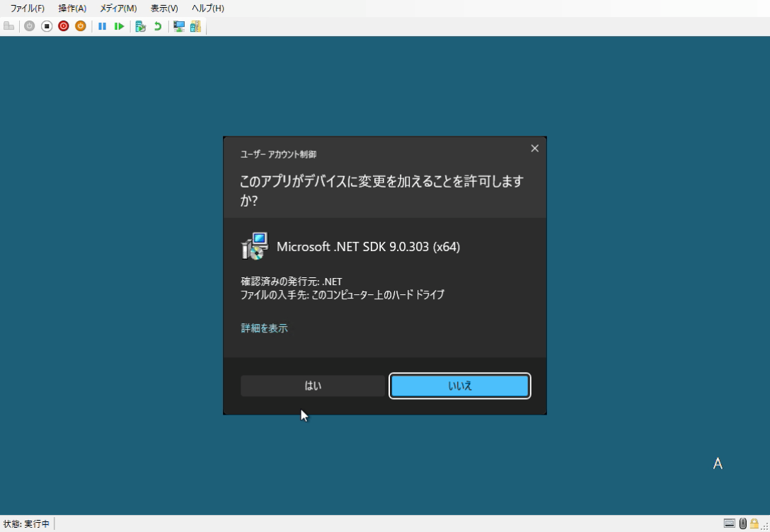Click the はい button in UAC dialog

[313, 386]
